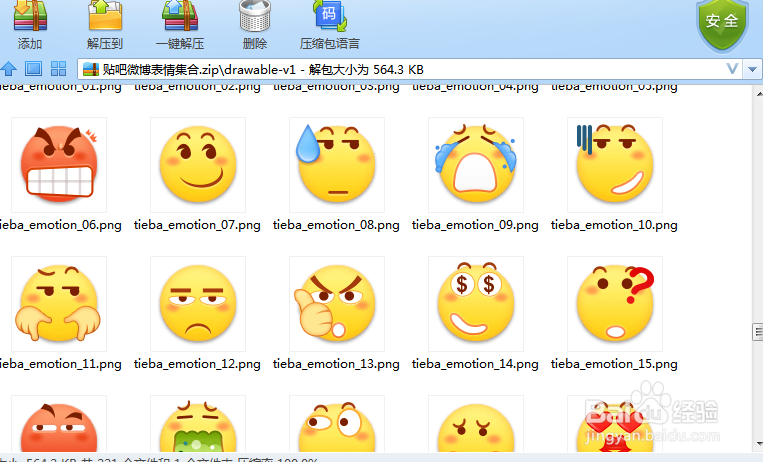The width and height of the screenshot is (763, 462).
Task: Select the tieba_emotion_07 smiling face thumbnail
Action: [x=198, y=165]
